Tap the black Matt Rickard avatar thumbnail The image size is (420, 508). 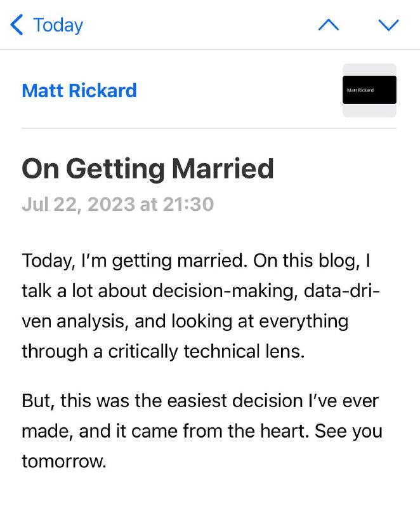point(369,90)
